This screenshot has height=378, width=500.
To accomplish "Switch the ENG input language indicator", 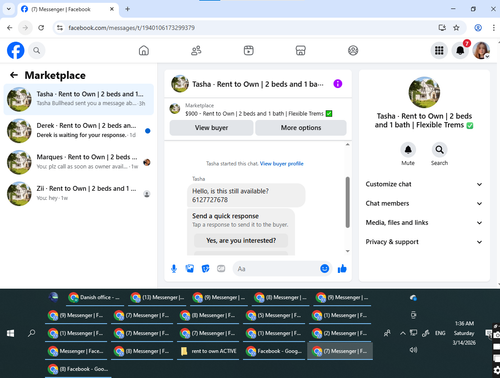I will 440,333.
